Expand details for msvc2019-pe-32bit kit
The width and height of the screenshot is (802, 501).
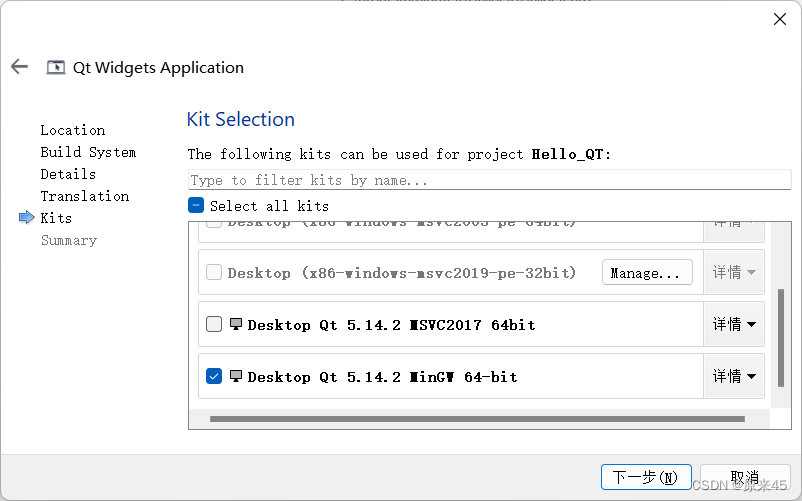click(x=734, y=272)
